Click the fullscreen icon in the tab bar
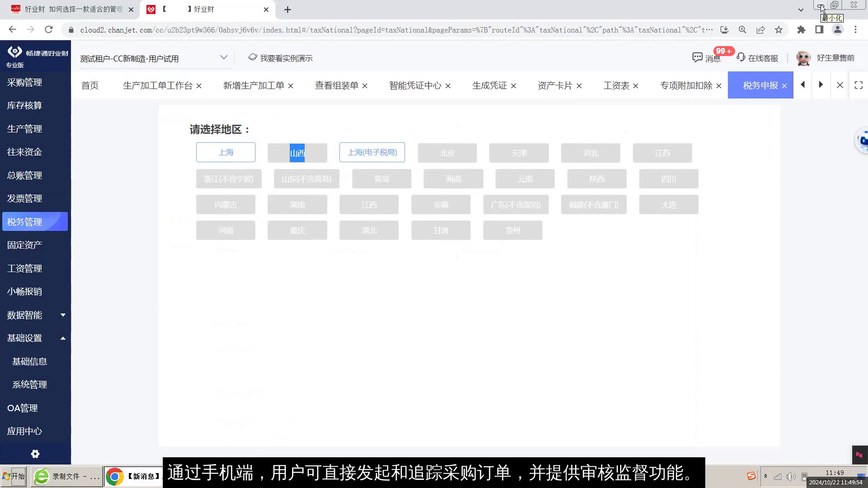The image size is (868, 488). pos(859,85)
